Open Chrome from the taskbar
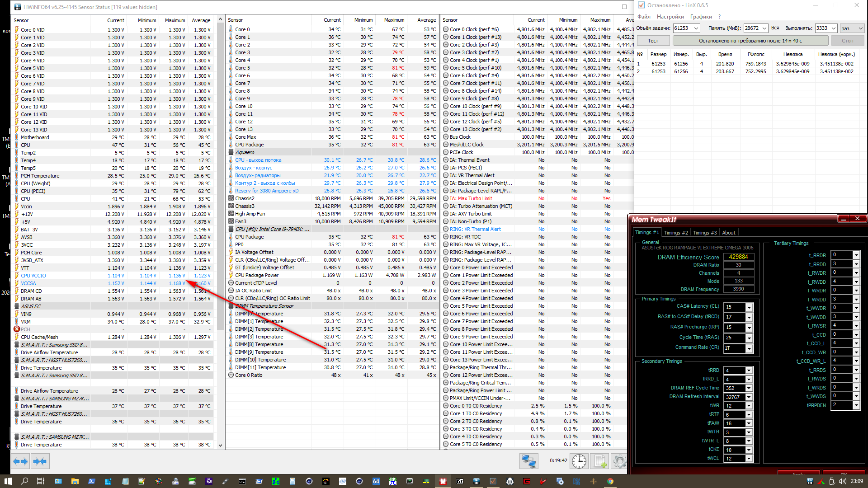The height and width of the screenshot is (488, 868). [x=610, y=481]
